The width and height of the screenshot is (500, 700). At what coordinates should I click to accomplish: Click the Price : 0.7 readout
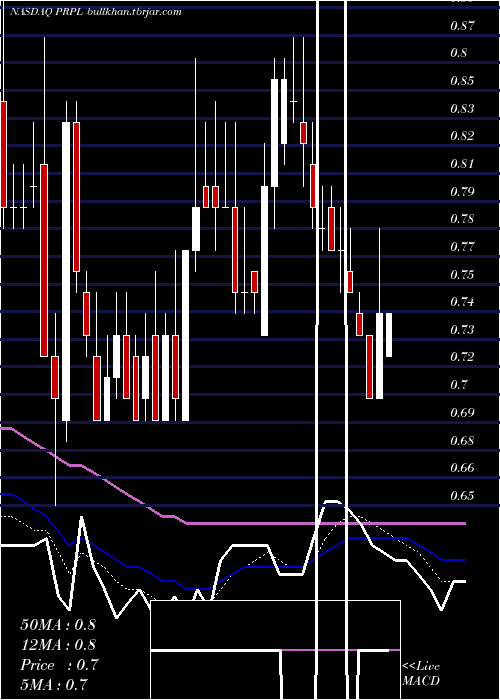59,665
